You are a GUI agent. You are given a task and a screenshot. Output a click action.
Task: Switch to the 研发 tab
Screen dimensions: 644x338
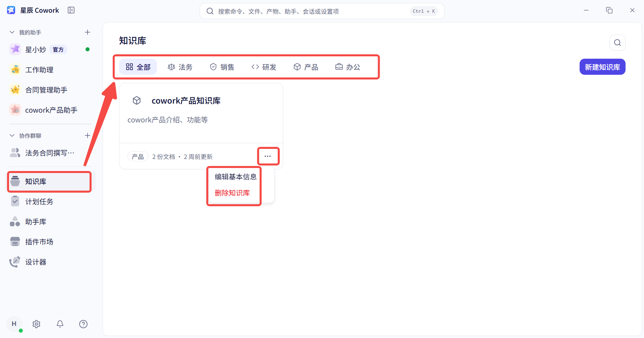point(264,67)
